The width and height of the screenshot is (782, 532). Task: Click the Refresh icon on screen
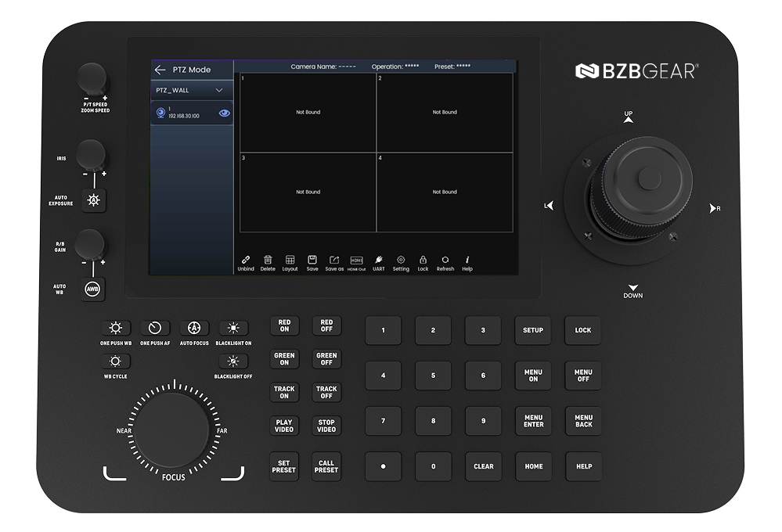coord(445,260)
